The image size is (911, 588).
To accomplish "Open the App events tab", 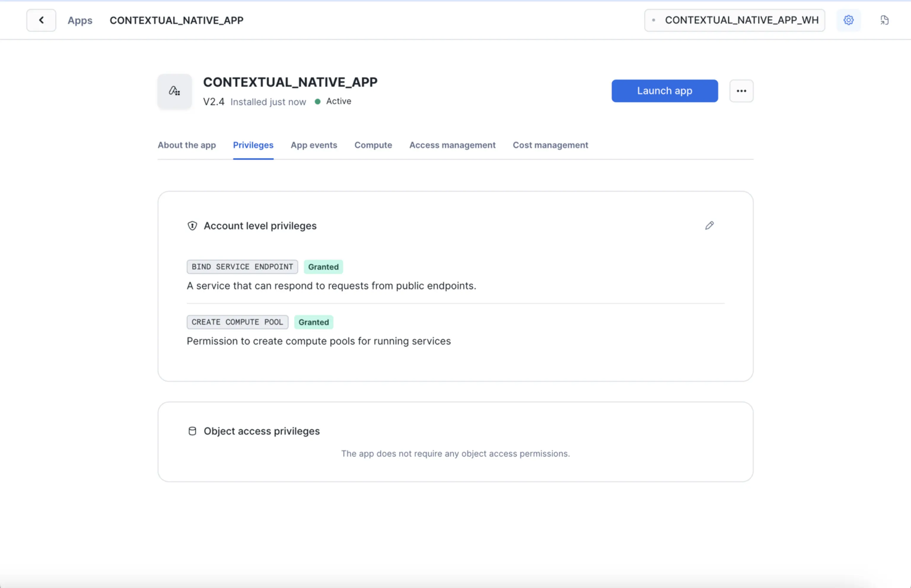I will [313, 145].
